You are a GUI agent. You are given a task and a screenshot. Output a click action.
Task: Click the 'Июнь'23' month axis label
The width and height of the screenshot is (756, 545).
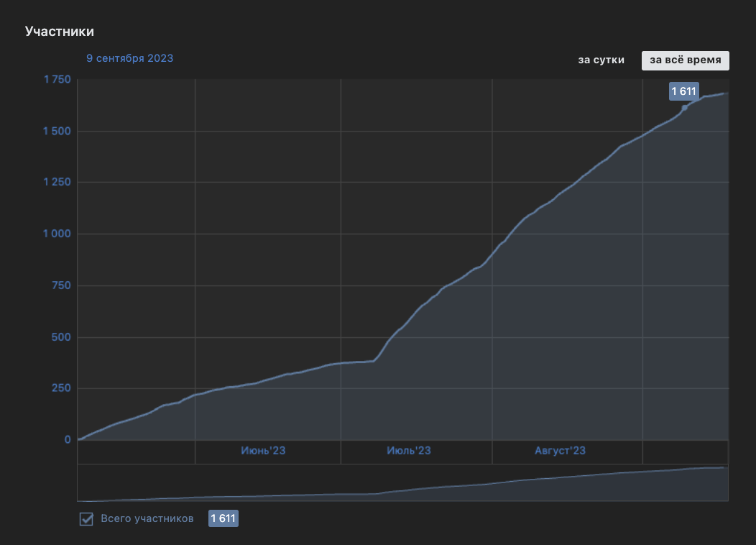(x=263, y=451)
